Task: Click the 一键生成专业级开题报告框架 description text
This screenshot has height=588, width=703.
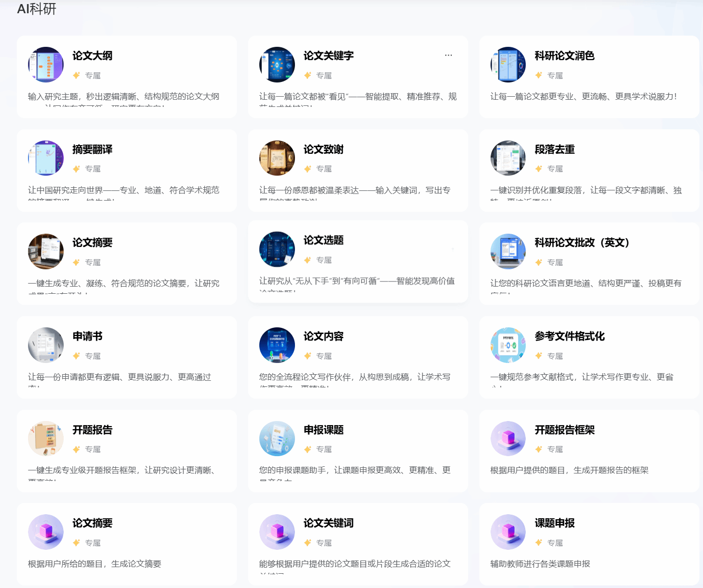Action: (x=121, y=470)
